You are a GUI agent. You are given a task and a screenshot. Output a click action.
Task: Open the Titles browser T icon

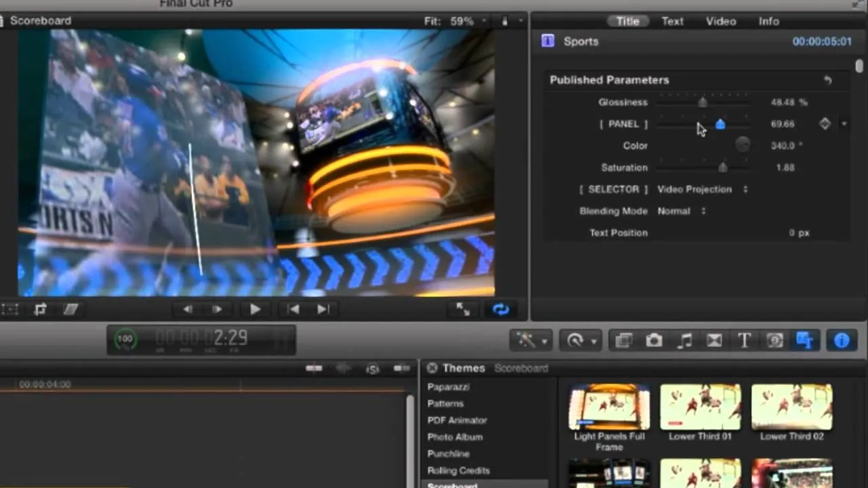pyautogui.click(x=744, y=341)
